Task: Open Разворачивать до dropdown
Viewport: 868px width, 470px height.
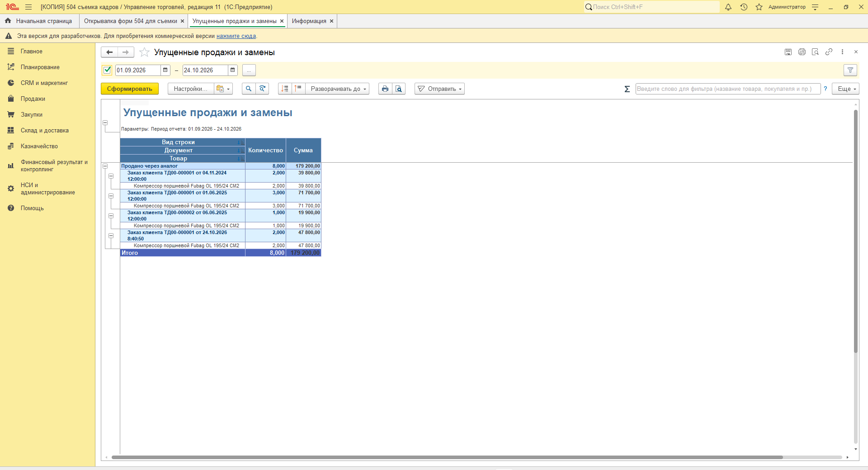Action: [338, 89]
